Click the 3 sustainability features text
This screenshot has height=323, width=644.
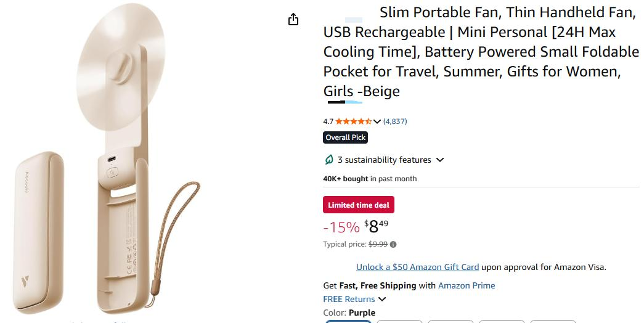385,160
